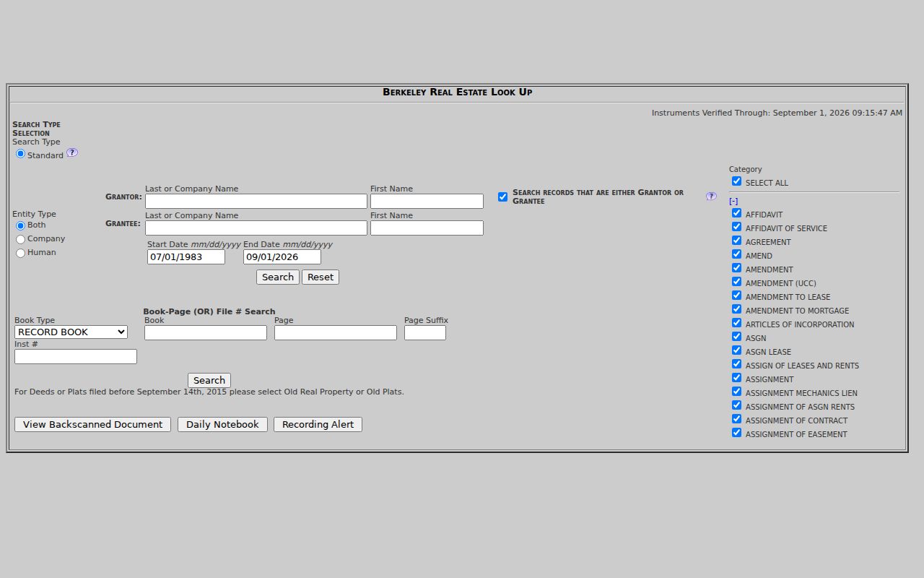Open View Backscanned Document

coord(92,425)
